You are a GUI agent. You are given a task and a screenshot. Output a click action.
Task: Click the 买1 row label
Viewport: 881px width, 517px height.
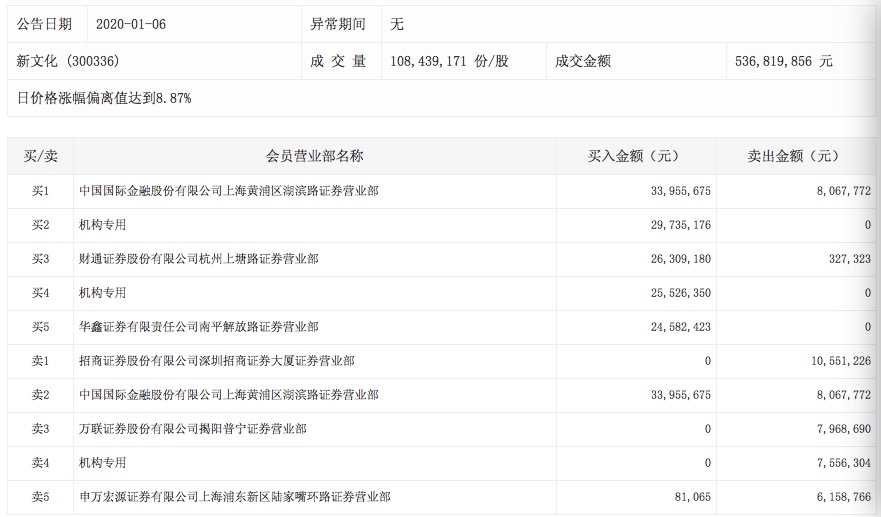pos(40,191)
